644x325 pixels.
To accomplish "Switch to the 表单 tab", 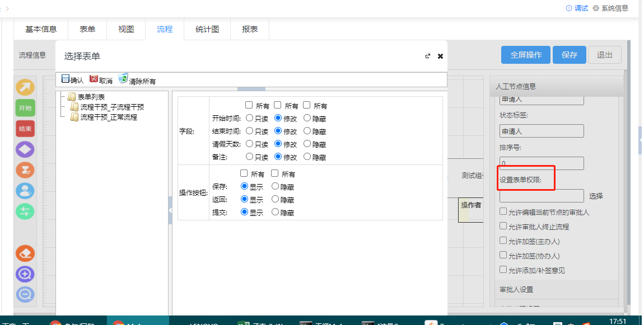I will point(87,29).
